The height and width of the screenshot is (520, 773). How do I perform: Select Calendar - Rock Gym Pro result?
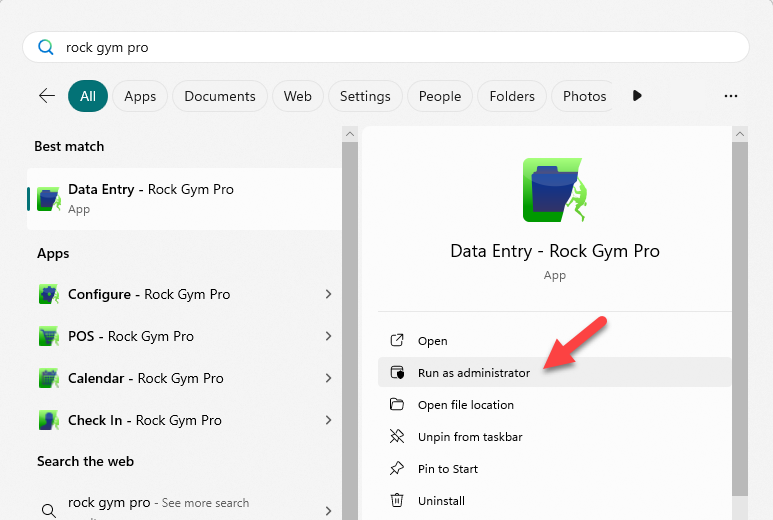[184, 378]
